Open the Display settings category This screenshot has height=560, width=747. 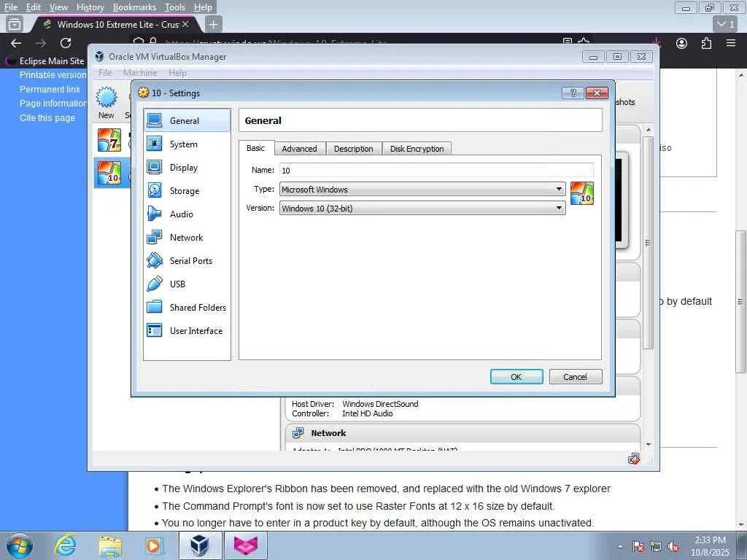187,167
